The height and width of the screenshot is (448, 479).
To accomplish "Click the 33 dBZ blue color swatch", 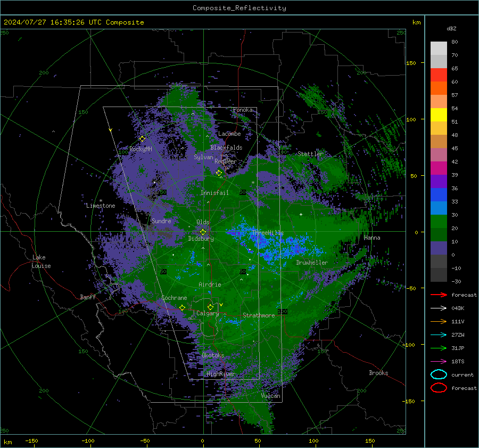I will (x=439, y=208).
